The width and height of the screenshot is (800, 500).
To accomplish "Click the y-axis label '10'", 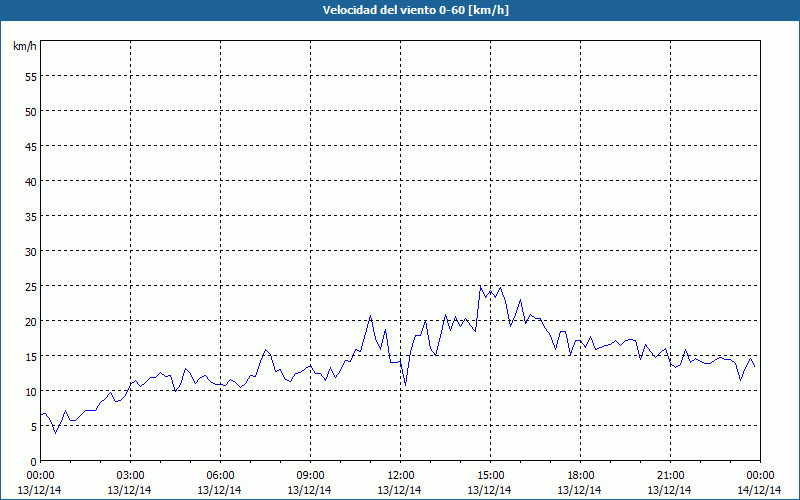I will coord(31,392).
